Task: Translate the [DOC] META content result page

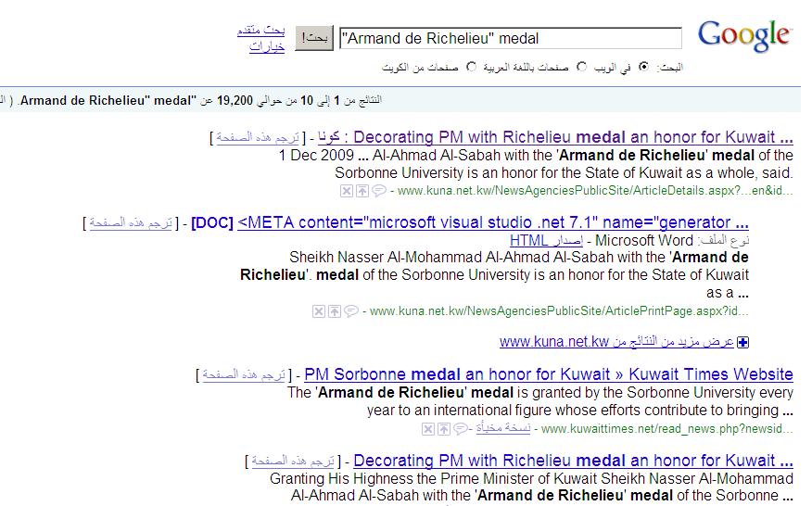Action: pyautogui.click(x=131, y=222)
